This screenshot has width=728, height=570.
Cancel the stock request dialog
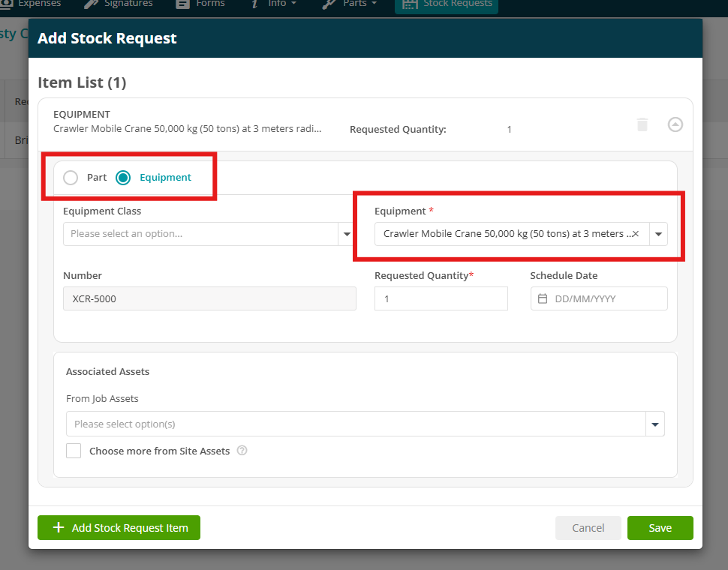[x=588, y=528]
